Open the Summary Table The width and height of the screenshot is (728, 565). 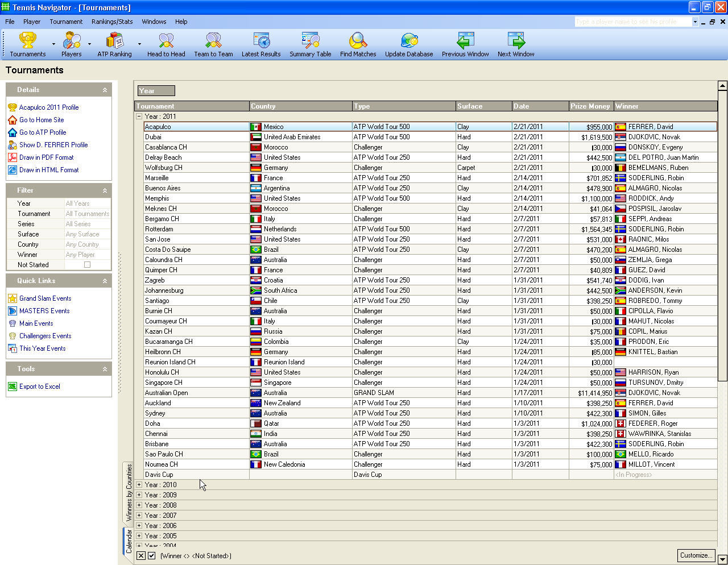(x=310, y=44)
